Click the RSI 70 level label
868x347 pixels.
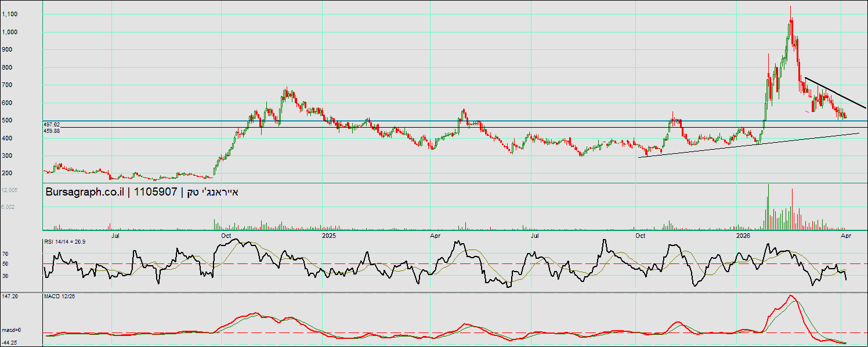tap(5, 254)
